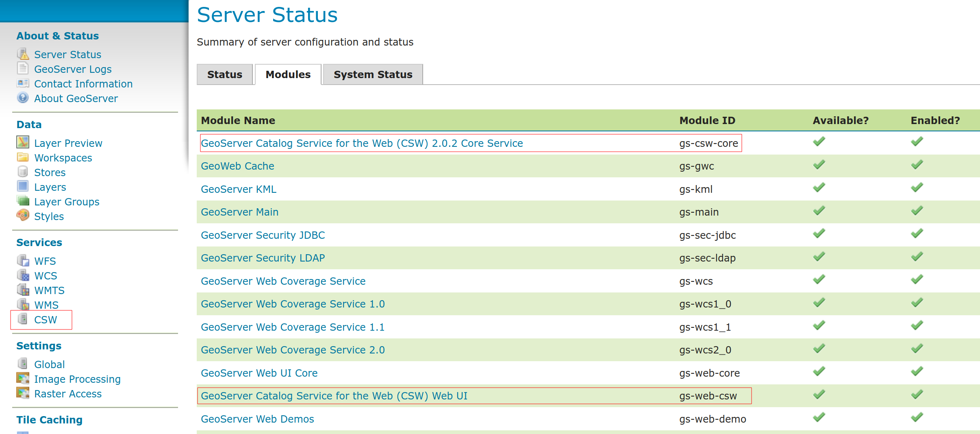Viewport: 980px width, 434px height.
Task: Click the Server Status sidebar icon
Action: pyautogui.click(x=23, y=54)
